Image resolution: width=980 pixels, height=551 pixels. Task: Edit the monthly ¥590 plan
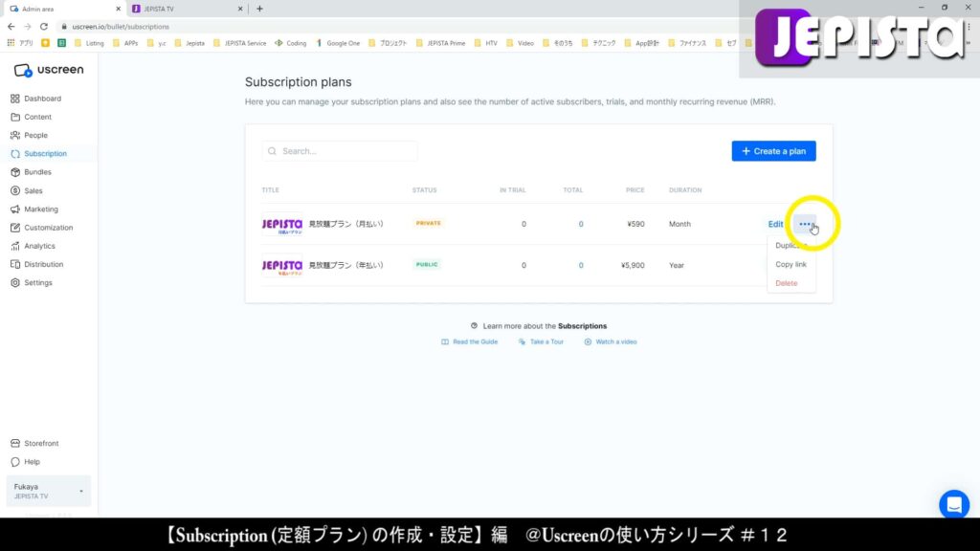[x=775, y=224]
